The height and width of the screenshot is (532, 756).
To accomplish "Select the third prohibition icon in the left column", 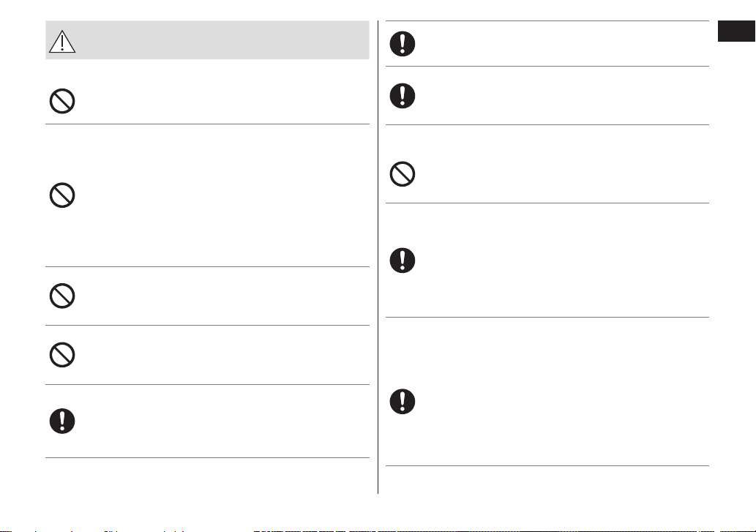I will [x=62, y=296].
